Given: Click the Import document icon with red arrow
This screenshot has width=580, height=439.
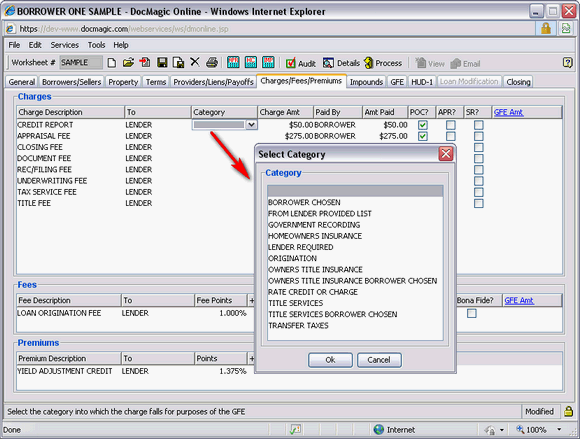Looking at the screenshot, I should point(145,63).
